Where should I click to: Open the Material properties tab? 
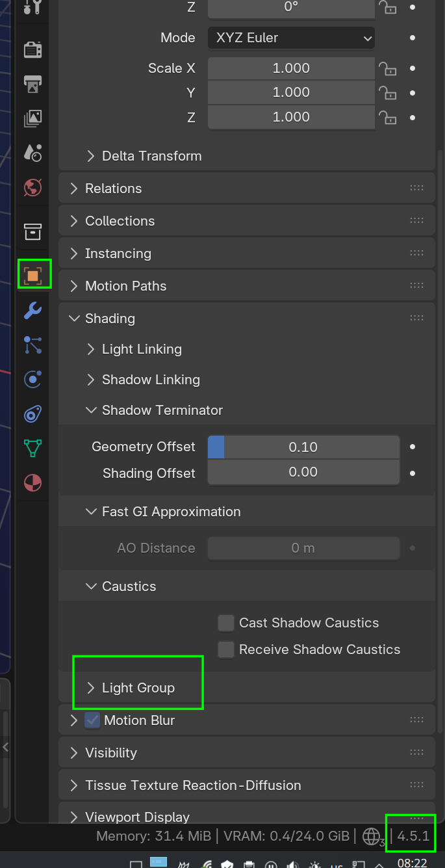pos(32,482)
